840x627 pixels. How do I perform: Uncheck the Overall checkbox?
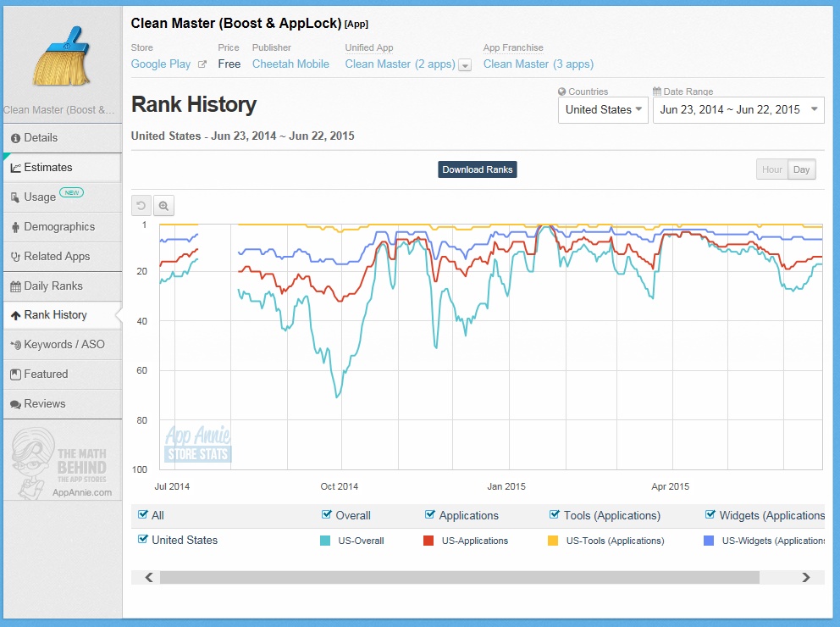[327, 514]
